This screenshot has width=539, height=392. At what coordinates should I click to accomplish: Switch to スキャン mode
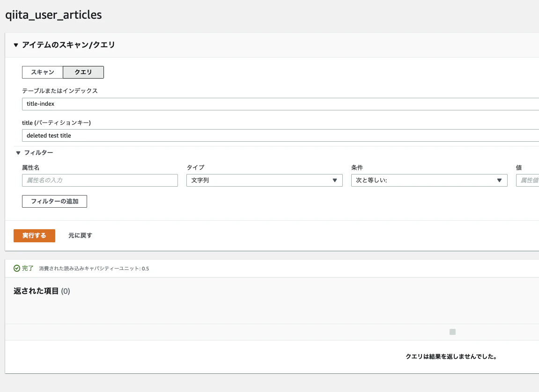(43, 72)
